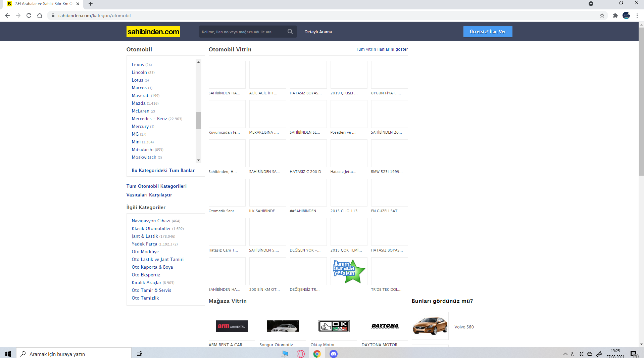Open Oto Ekspertiz category
The width and height of the screenshot is (644, 358).
point(146,275)
